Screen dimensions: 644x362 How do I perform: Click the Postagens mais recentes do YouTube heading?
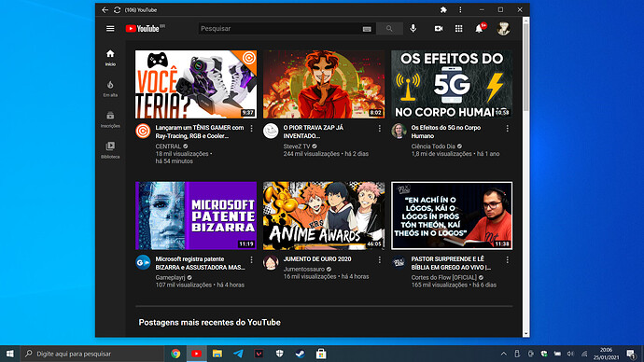pos(209,323)
